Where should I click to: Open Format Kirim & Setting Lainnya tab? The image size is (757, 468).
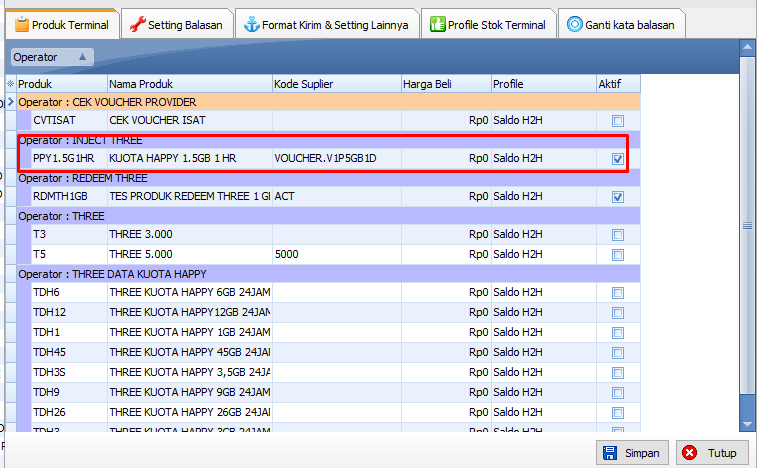tap(327, 25)
